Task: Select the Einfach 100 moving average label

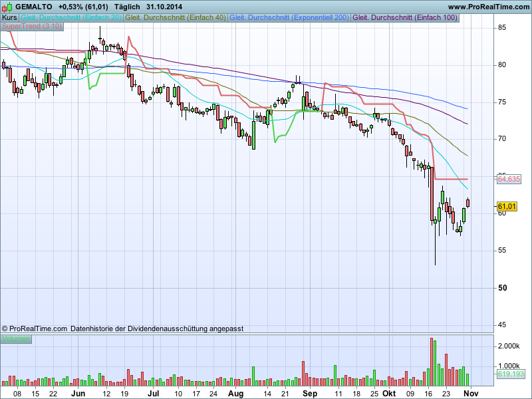Action: pyautogui.click(x=405, y=17)
